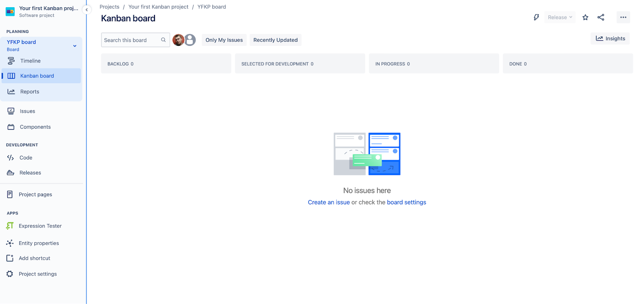The image size is (644, 304).
Task: Click the BACKLOG column header
Action: click(x=166, y=64)
